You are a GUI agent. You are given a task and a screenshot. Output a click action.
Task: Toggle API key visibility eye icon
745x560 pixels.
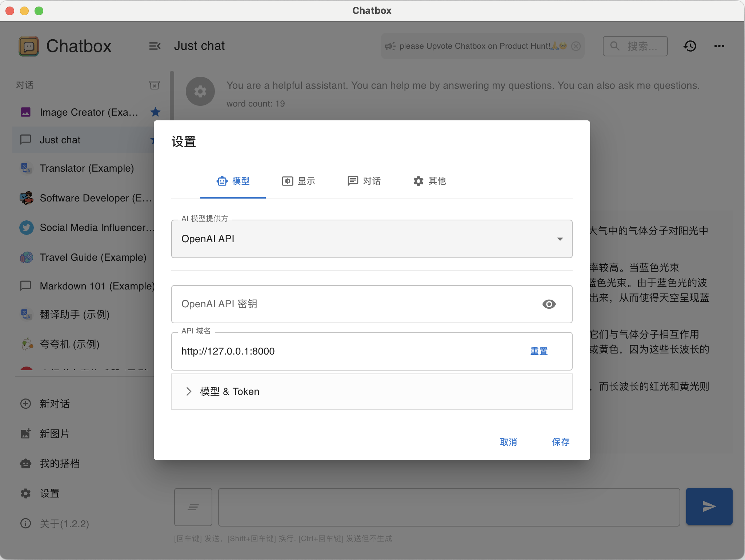[x=549, y=304]
